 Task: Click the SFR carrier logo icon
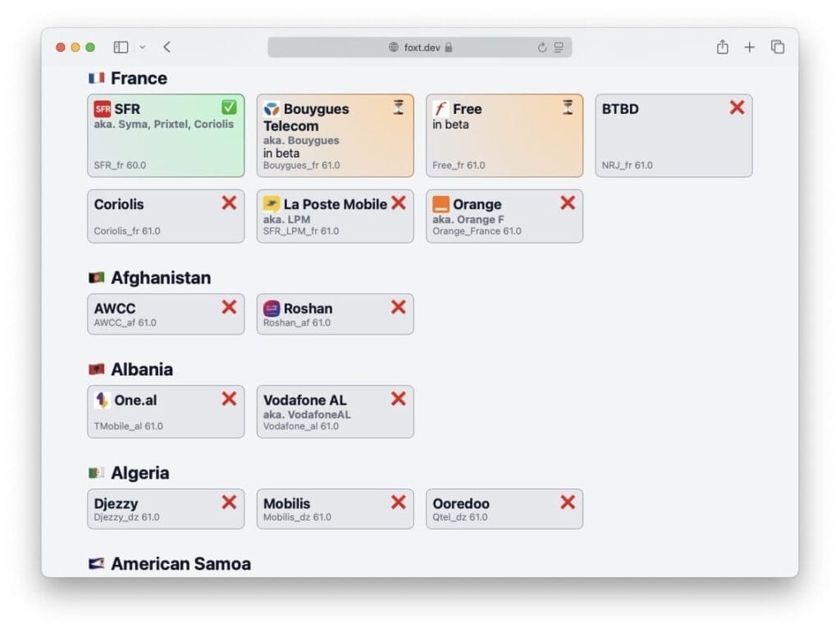(x=102, y=107)
